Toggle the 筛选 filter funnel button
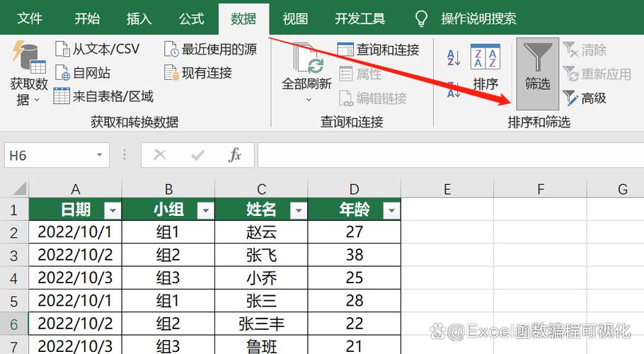644x354 pixels. coord(538,74)
